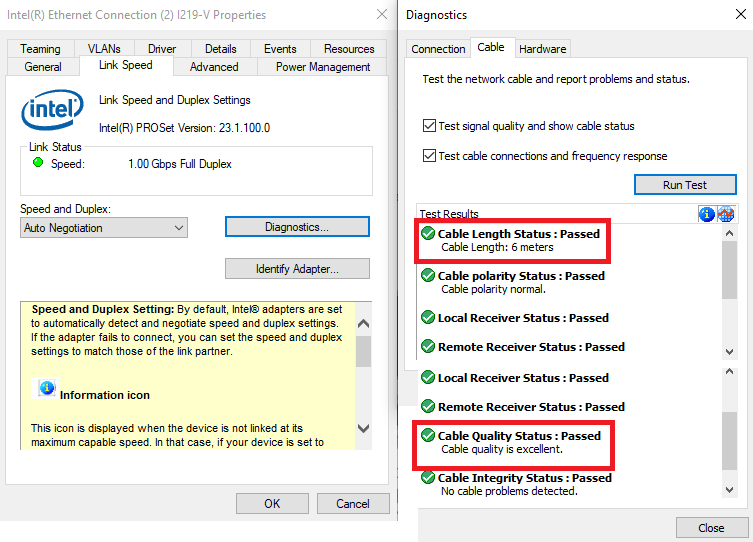Enable Test signal quality and show cable status

(x=429, y=126)
